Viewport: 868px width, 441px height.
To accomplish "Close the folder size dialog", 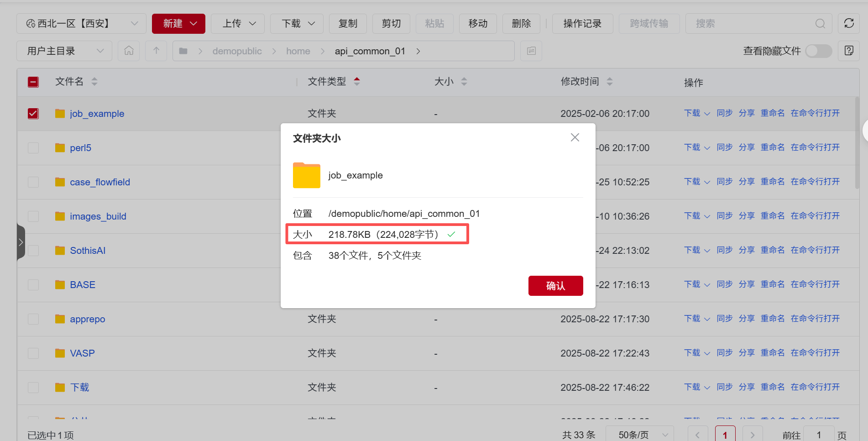I will pyautogui.click(x=575, y=137).
